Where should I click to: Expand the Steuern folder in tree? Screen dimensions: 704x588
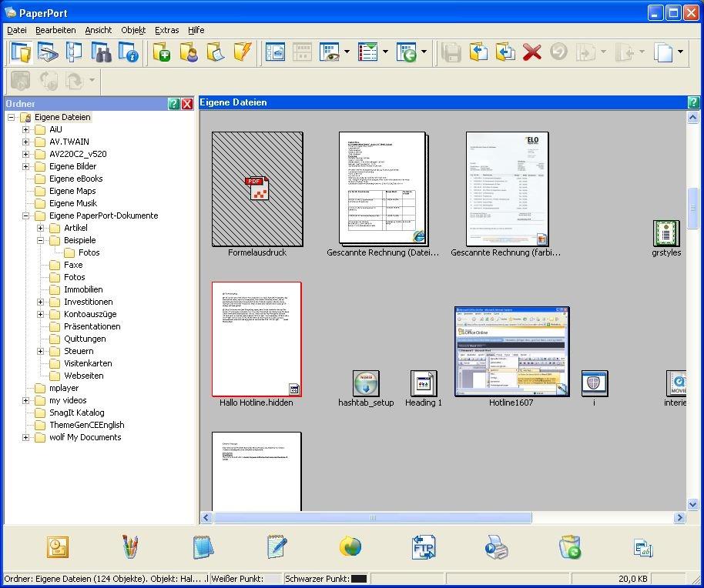pos(40,351)
